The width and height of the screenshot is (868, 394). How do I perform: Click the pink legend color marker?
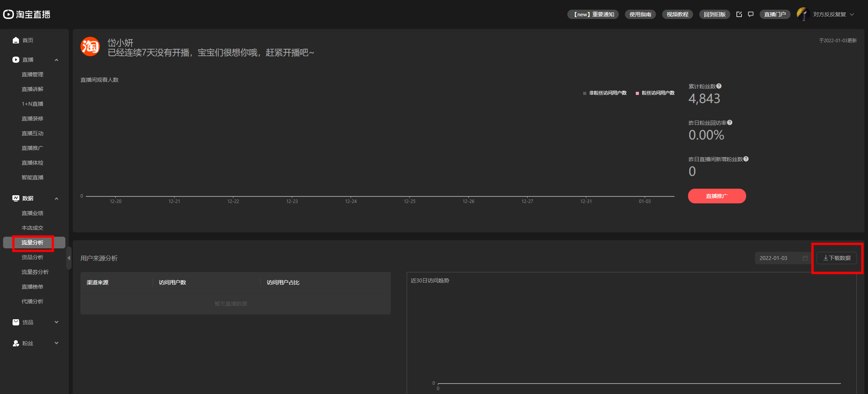(x=637, y=93)
